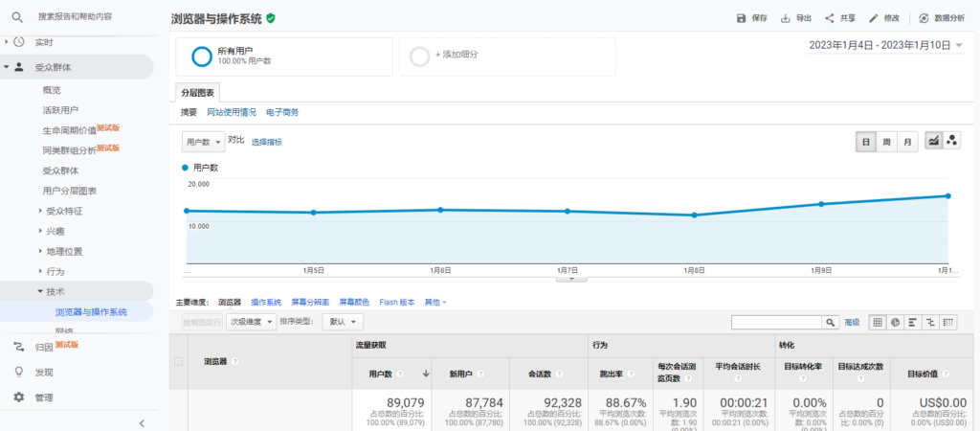Toggle chart to monthly (月) view
This screenshot has width=980, height=431.
tap(906, 141)
